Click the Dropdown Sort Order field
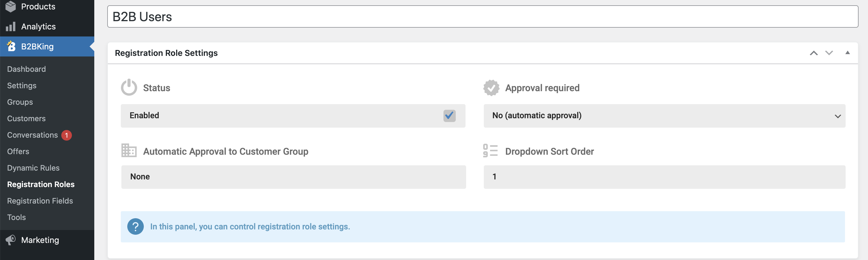Viewport: 868px width, 260px height. [664, 177]
